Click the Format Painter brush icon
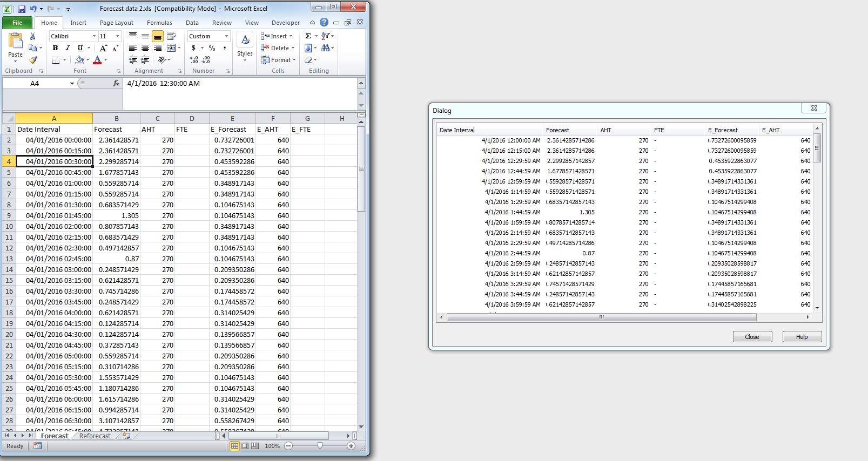Image resolution: width=868 pixels, height=461 pixels. [x=33, y=60]
